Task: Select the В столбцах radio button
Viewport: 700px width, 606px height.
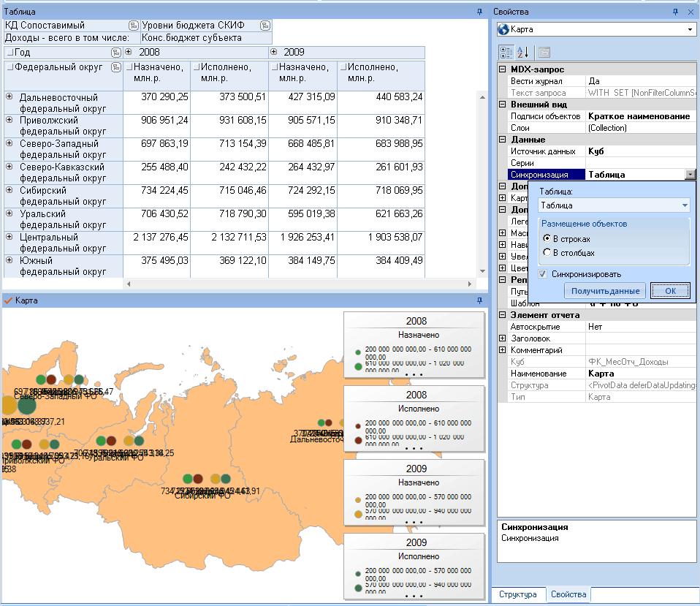Action: (547, 252)
